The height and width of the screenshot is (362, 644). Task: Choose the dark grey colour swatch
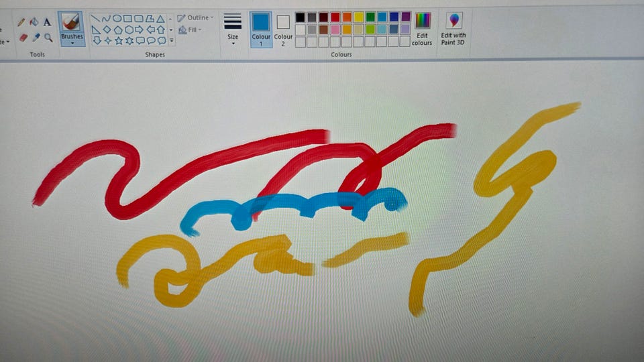tap(312, 17)
